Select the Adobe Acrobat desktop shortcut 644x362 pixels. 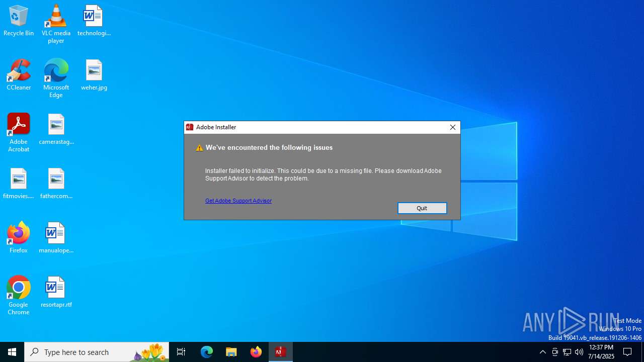tap(19, 132)
